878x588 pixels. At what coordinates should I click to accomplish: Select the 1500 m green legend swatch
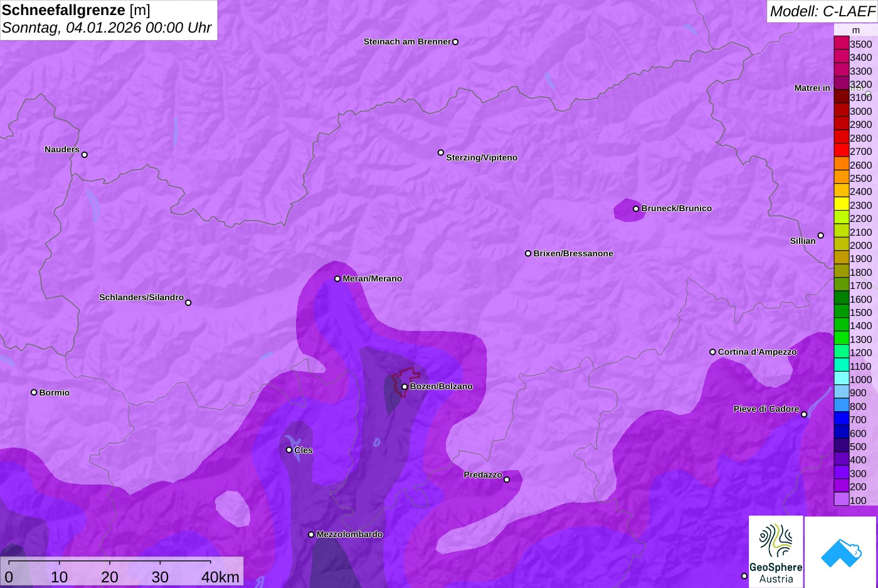click(841, 312)
